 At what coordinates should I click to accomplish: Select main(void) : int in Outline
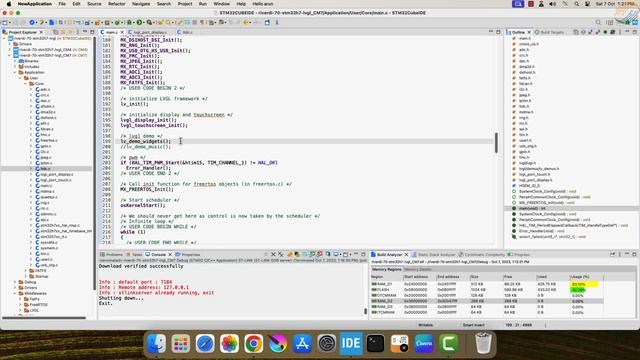tap(532, 209)
